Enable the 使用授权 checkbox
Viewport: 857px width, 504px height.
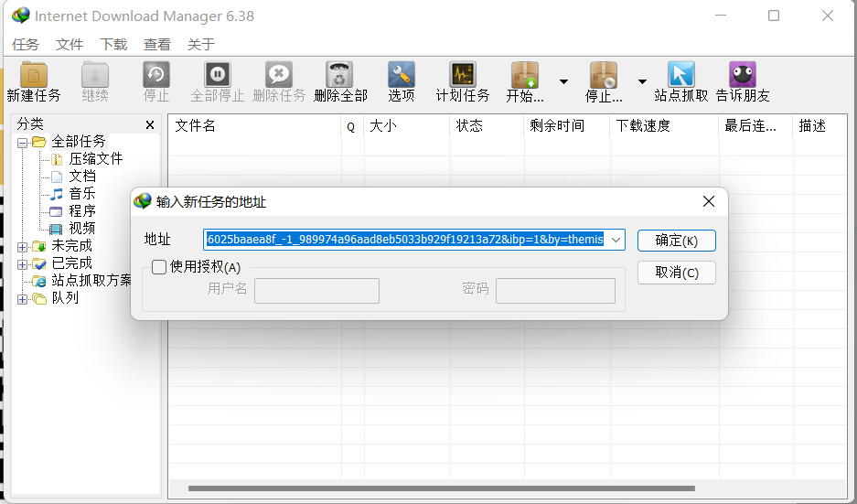pyautogui.click(x=159, y=267)
